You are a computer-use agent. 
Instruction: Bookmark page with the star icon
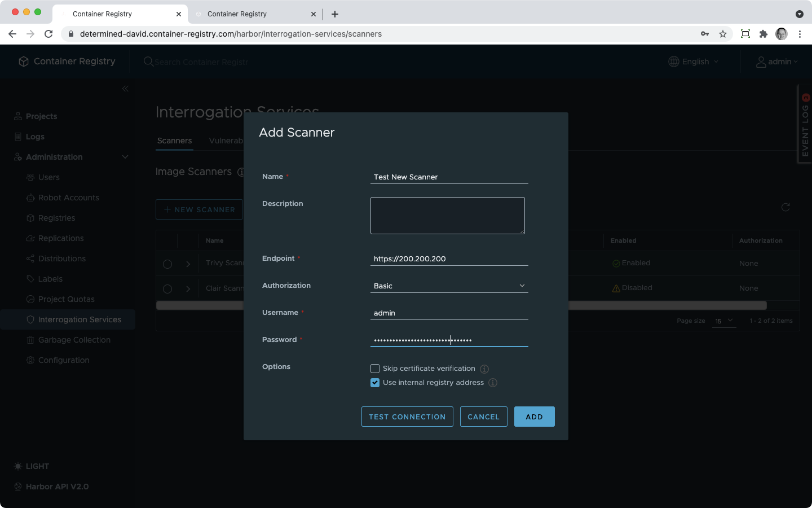(723, 34)
